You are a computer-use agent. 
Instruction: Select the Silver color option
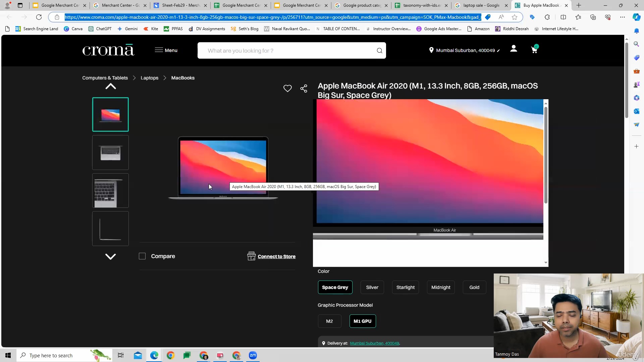[x=372, y=287]
